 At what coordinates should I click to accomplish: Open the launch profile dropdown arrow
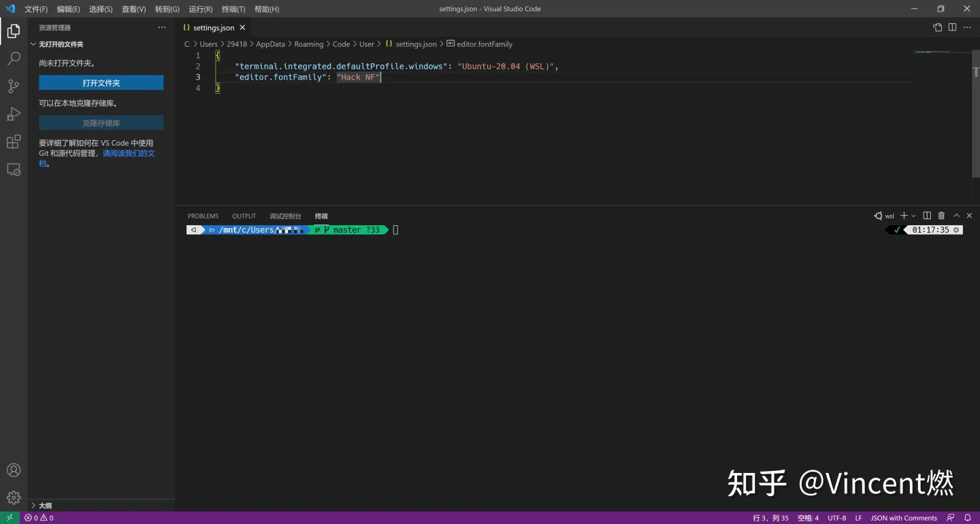point(913,216)
